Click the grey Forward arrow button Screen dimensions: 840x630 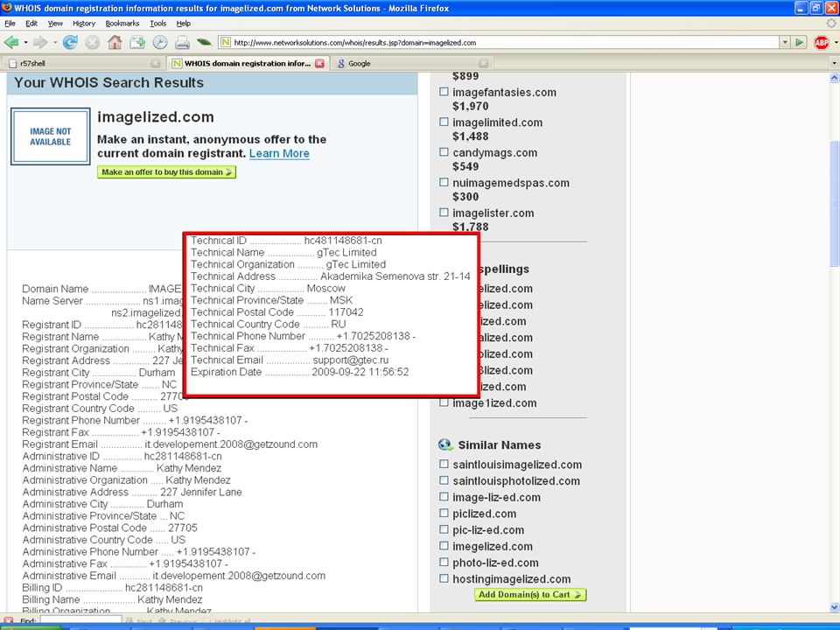(40, 42)
